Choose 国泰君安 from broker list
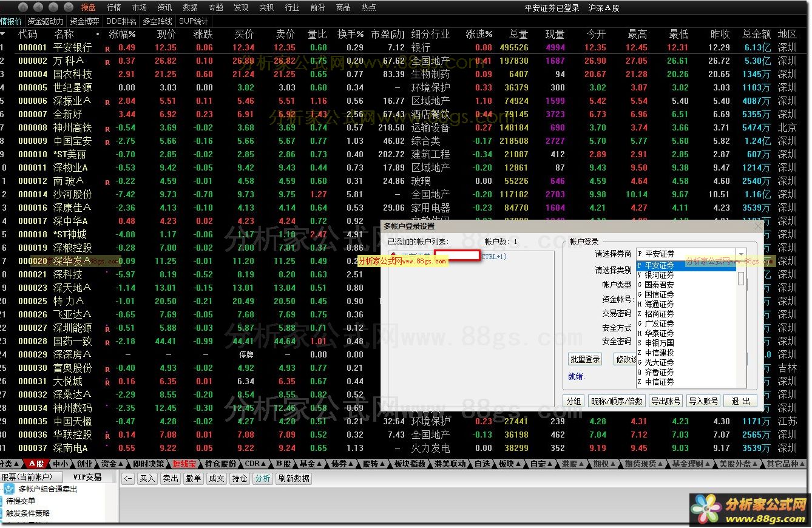Screen dimensions: 812x528 686,285
